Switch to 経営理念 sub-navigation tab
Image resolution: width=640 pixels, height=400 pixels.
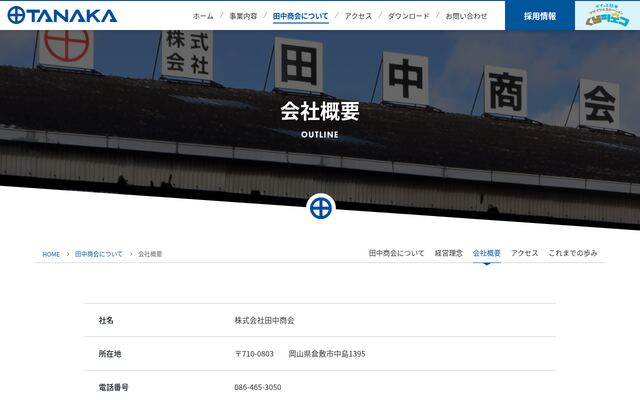[x=449, y=253]
